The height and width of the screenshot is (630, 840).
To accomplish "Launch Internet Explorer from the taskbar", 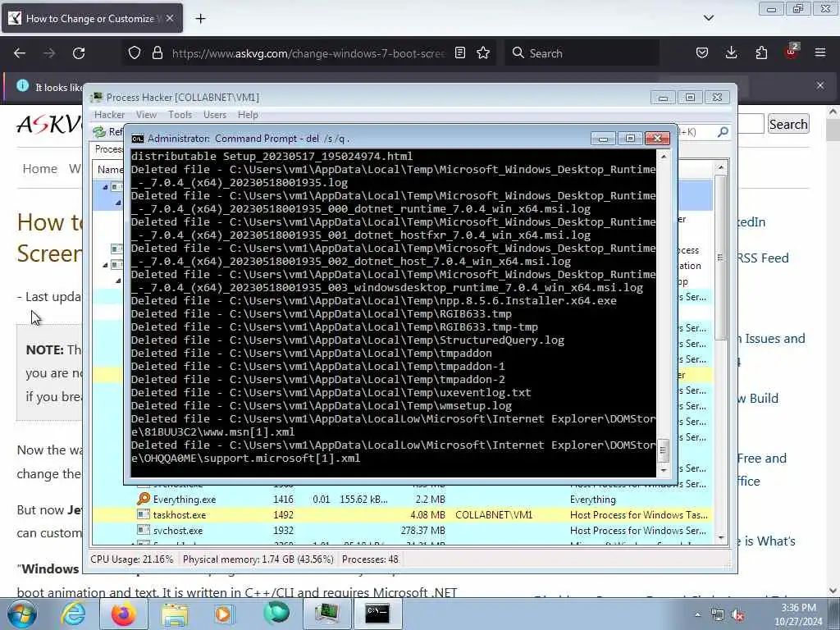I will [73, 614].
